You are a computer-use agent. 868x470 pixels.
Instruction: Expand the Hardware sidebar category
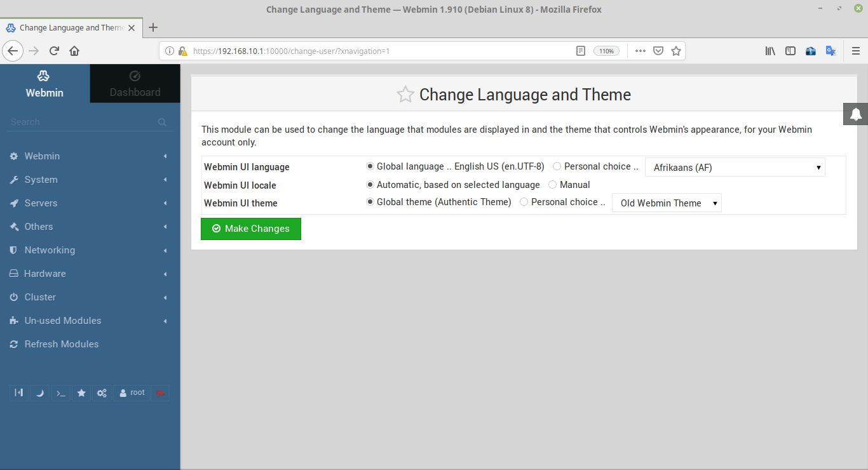pyautogui.click(x=90, y=274)
